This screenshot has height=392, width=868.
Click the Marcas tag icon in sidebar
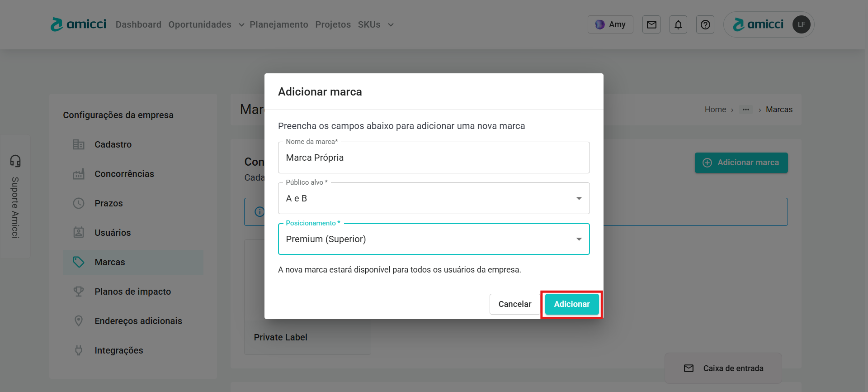tap(79, 262)
